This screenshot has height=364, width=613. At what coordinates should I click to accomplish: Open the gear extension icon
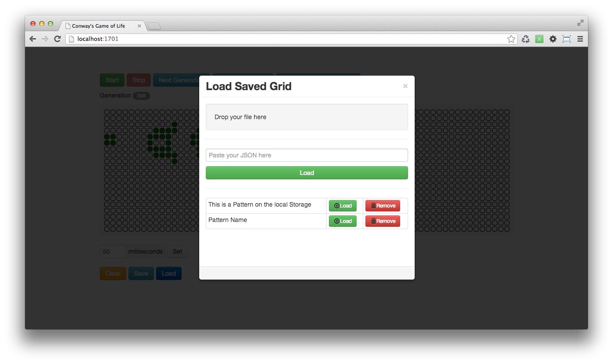[553, 39]
